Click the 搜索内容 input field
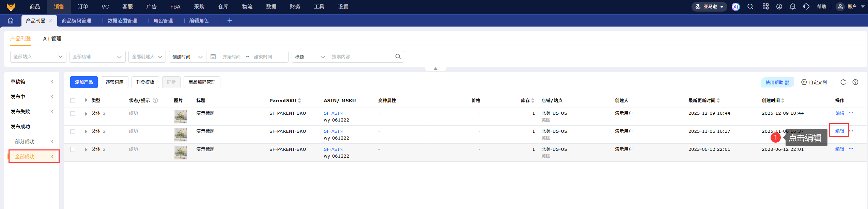 tap(361, 57)
